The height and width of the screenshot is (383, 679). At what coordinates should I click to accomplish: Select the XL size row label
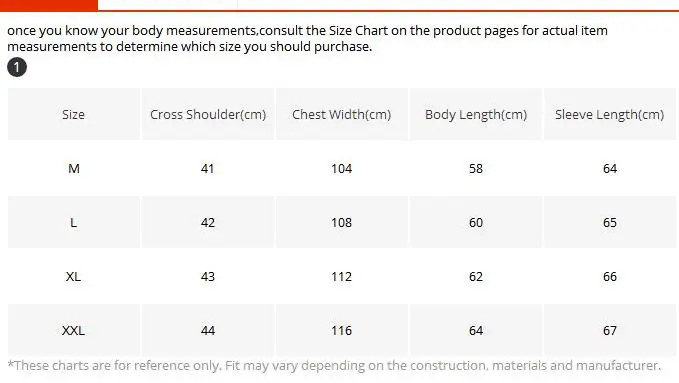(x=74, y=276)
